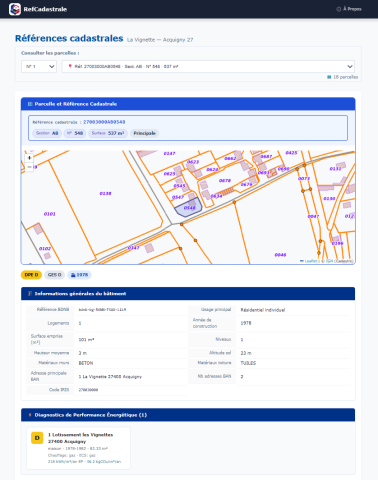Select the TUILES roof material value
Image resolution: width=378 pixels, height=480 pixels.
point(248,363)
